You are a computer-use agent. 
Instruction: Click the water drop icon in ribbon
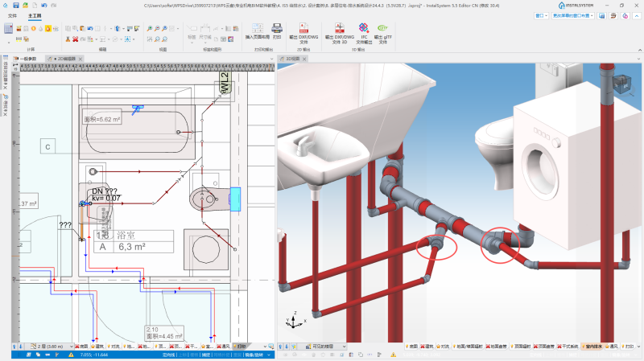41,28
